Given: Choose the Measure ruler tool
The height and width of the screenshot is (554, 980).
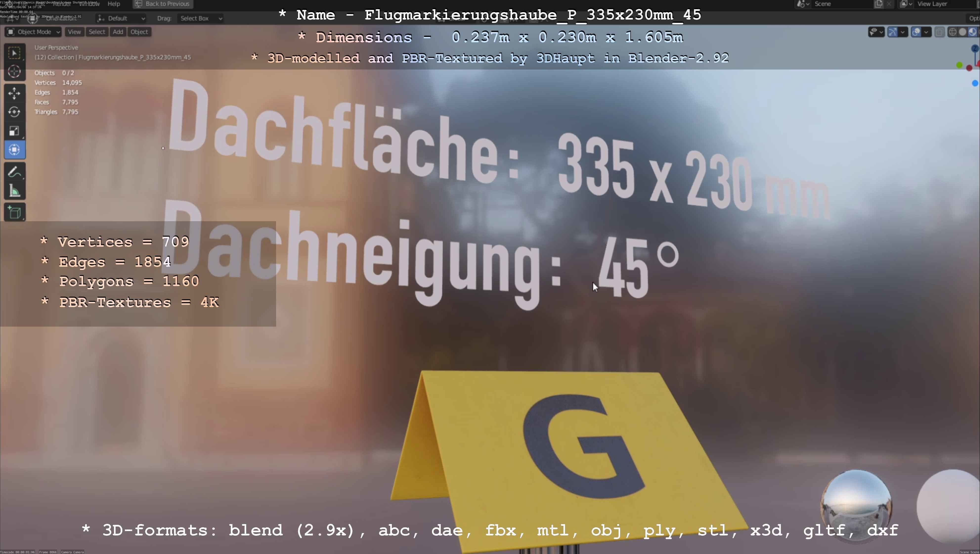Looking at the screenshot, I should click(x=14, y=191).
